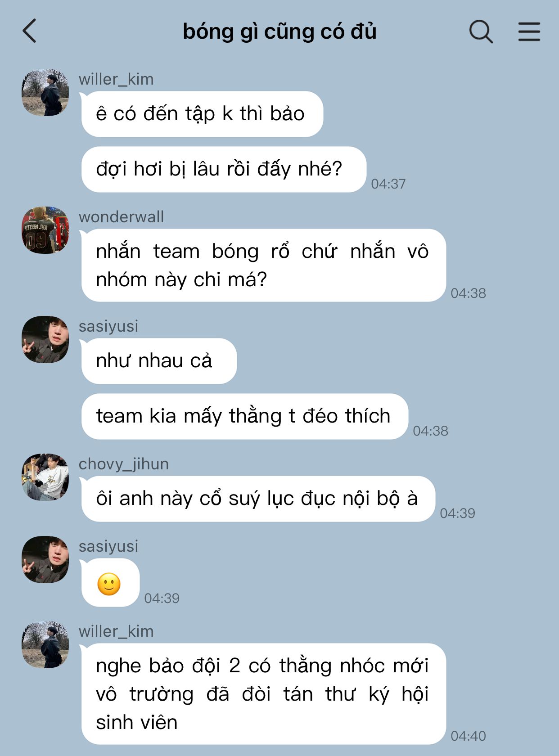The height and width of the screenshot is (756, 559).
Task: Tap sasiyusi's avatar beside 'như nhau cả'
Action: (x=45, y=340)
